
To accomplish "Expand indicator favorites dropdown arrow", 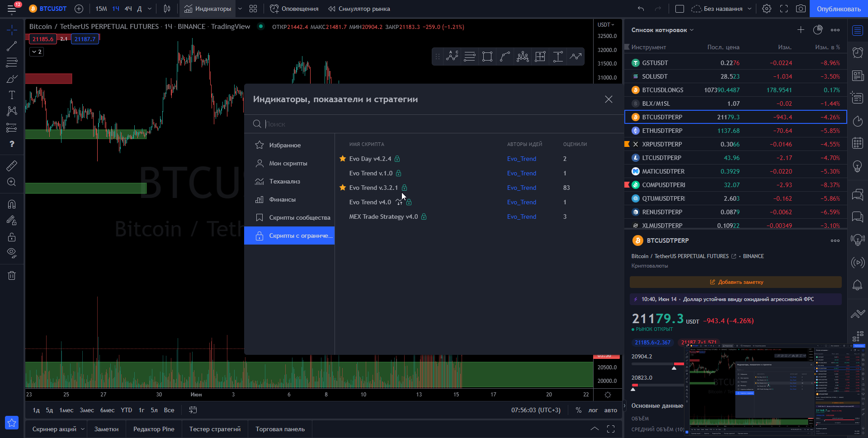I will pos(240,9).
